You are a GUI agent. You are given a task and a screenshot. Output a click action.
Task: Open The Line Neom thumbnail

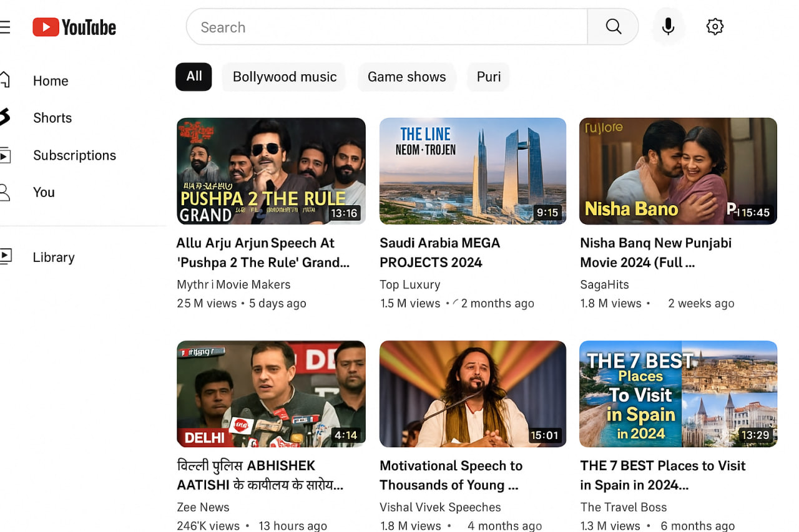pyautogui.click(x=473, y=171)
